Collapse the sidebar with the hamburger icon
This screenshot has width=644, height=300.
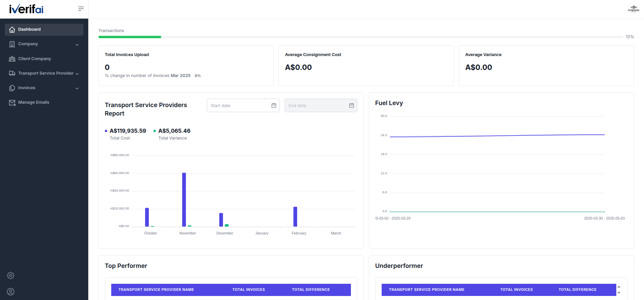tap(81, 9)
